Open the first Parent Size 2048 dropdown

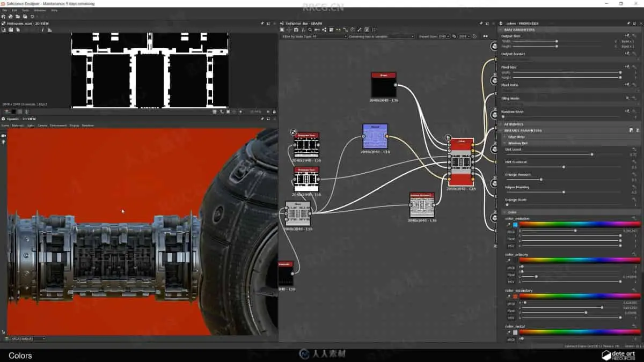click(444, 36)
